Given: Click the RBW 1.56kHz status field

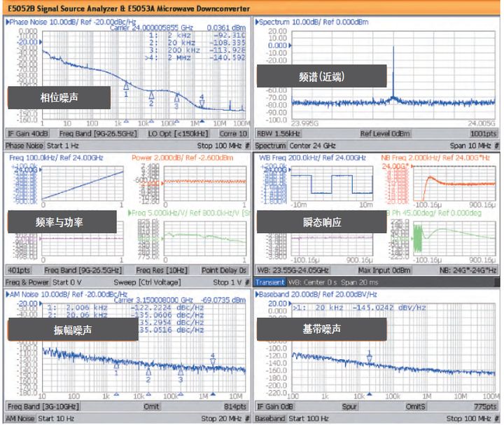Looking at the screenshot, I should (279, 134).
